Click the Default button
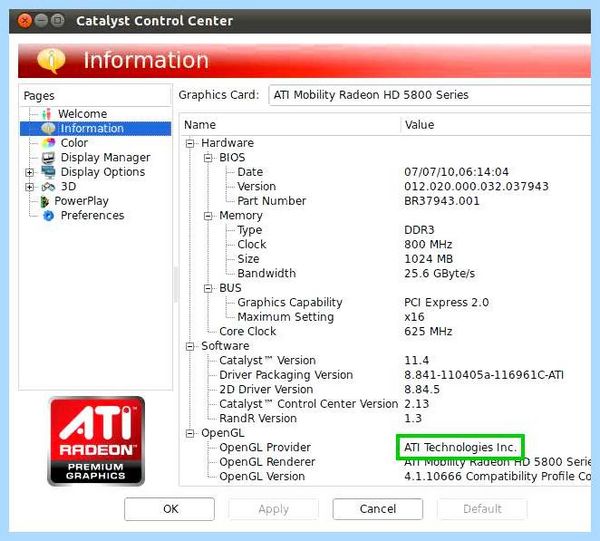This screenshot has height=541, width=600. 482,509
